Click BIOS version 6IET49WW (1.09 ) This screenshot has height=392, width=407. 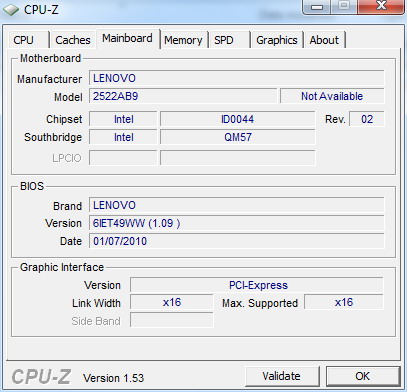pos(237,223)
